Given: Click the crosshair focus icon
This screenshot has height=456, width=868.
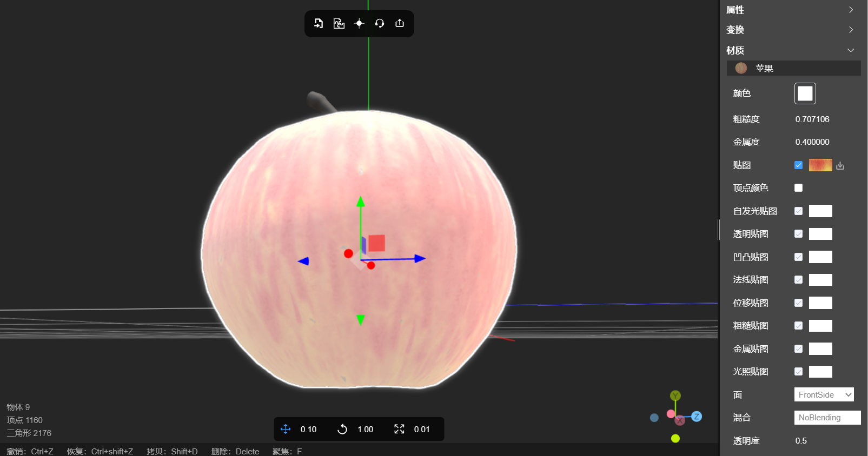Looking at the screenshot, I should tap(359, 23).
